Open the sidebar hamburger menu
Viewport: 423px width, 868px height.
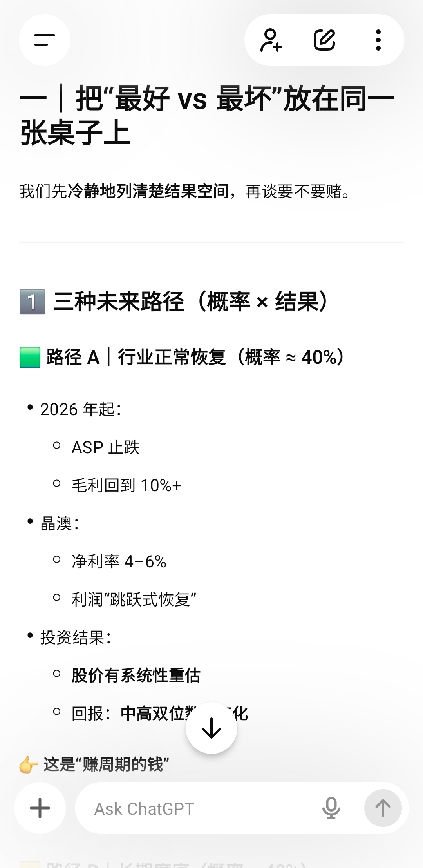tap(44, 40)
